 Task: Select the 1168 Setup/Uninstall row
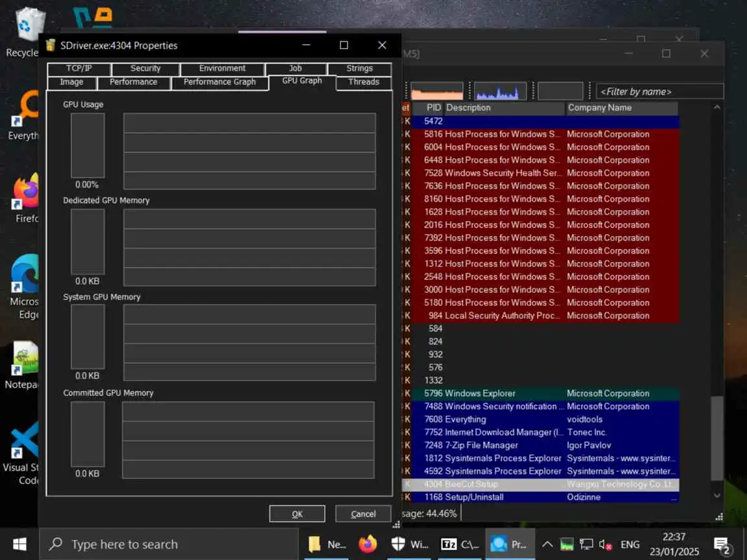click(x=541, y=497)
